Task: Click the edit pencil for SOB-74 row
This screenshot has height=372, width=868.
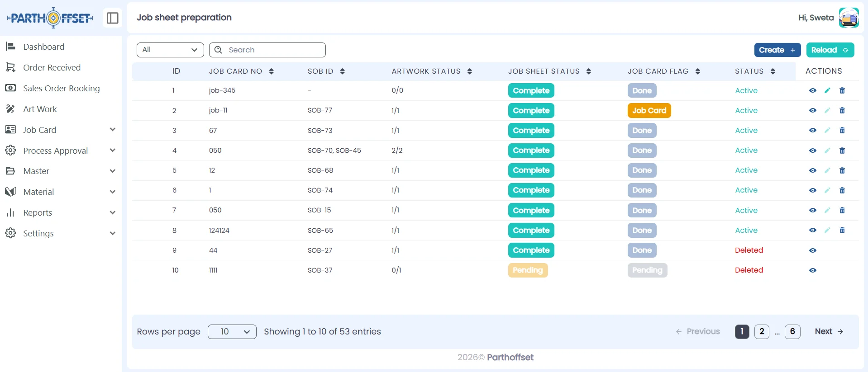Action: click(x=827, y=190)
